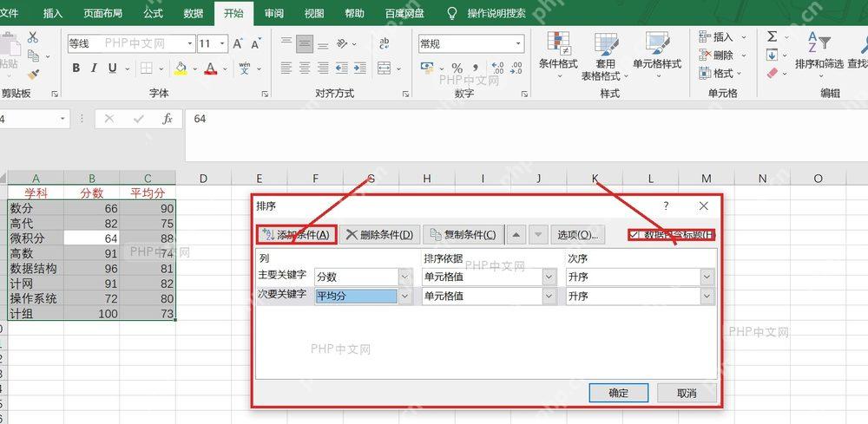Viewport: 868px width, 424px height.
Task: Open number format dropdown 常规
Action: pyautogui.click(x=519, y=43)
